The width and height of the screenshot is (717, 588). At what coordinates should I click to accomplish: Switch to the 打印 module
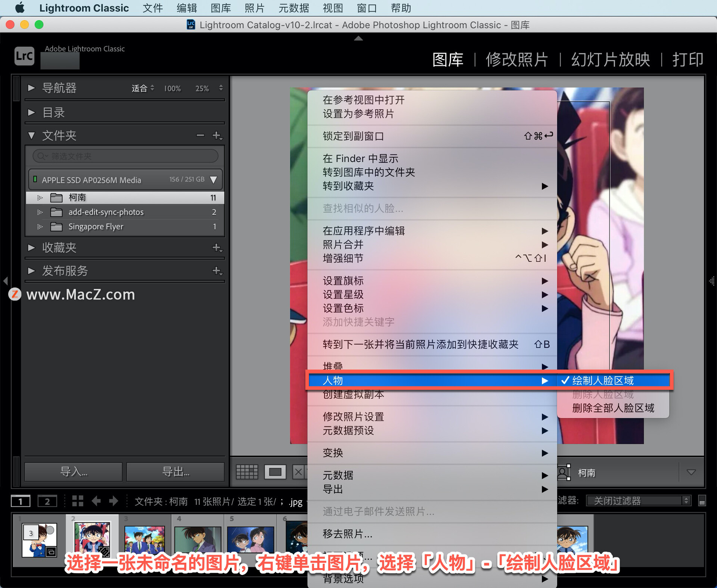688,60
